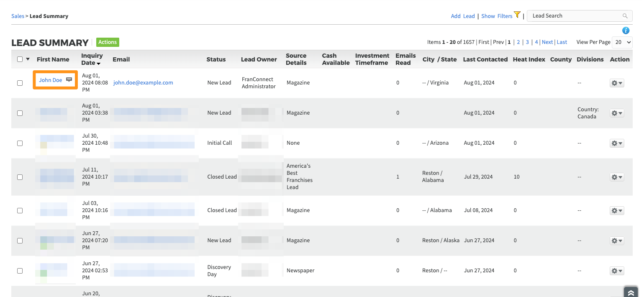Check the Reston / Alaska lead checkbox
Screen dimensions: 644x297
[x=20, y=241]
